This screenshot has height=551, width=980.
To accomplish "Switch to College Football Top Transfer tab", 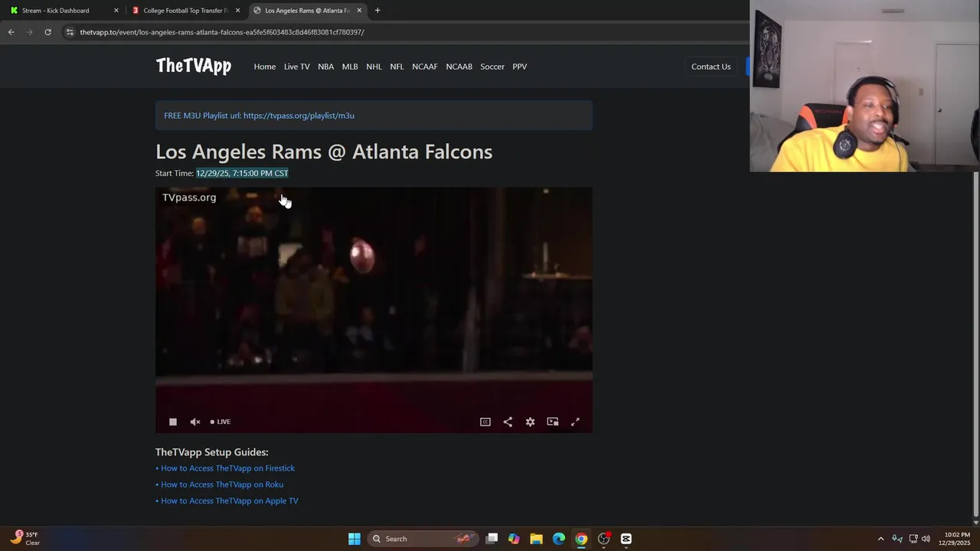I will click(x=184, y=11).
